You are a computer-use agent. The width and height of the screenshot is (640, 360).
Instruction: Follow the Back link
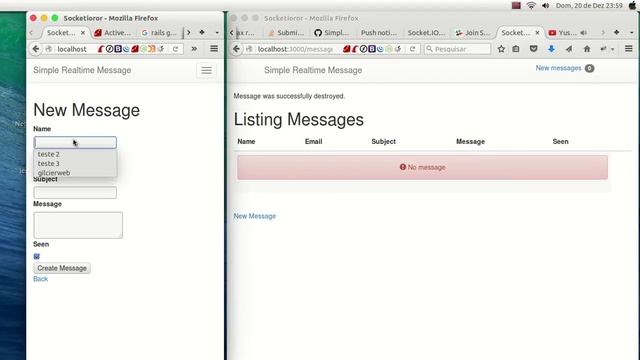(x=40, y=279)
